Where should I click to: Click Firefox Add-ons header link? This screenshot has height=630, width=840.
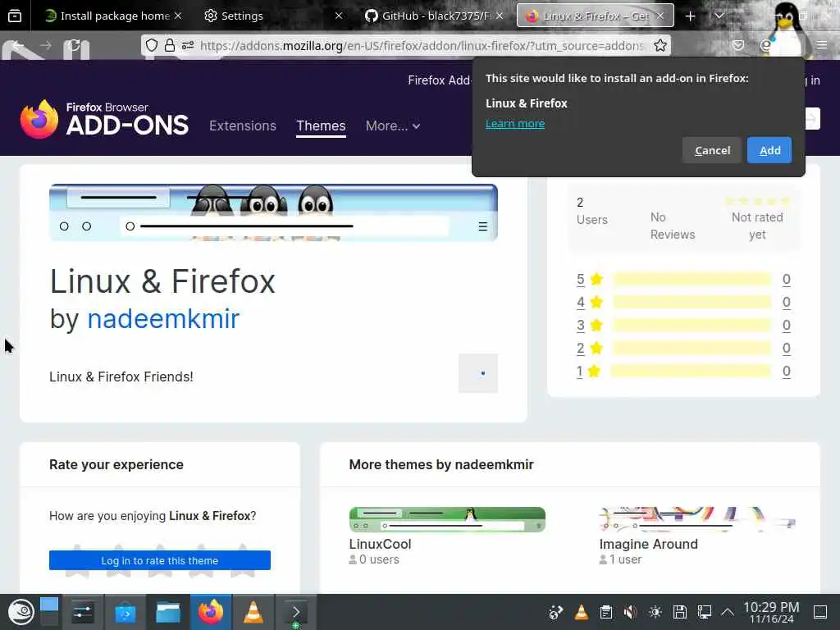click(x=439, y=80)
